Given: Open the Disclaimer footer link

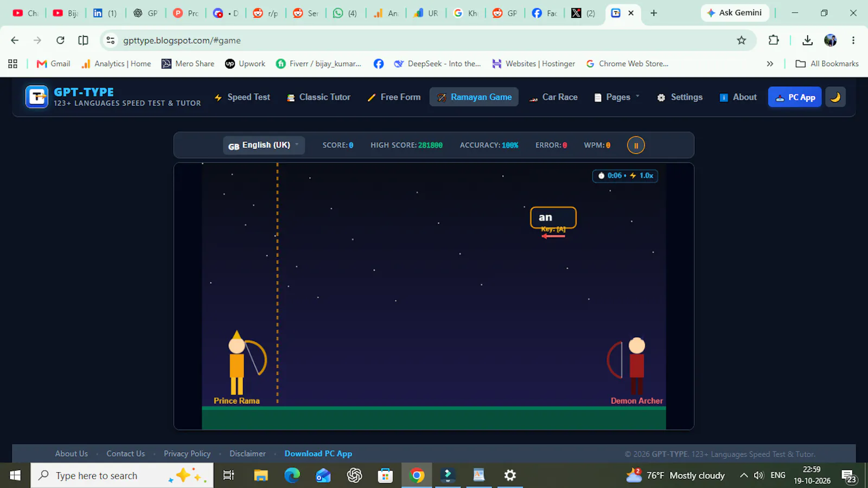Looking at the screenshot, I should click(247, 454).
